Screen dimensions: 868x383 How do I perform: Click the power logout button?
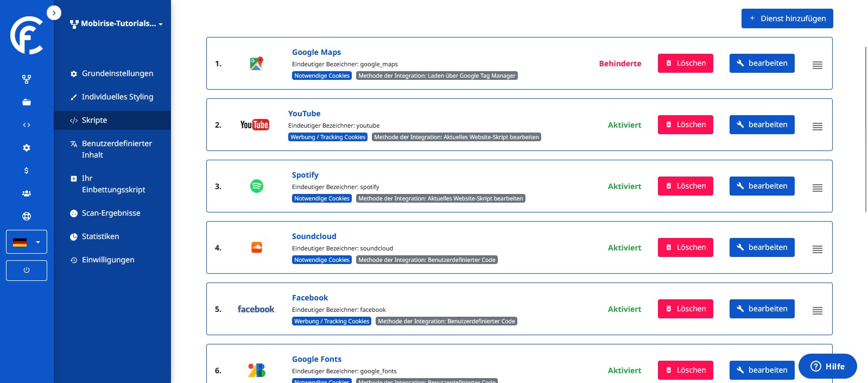(27, 271)
